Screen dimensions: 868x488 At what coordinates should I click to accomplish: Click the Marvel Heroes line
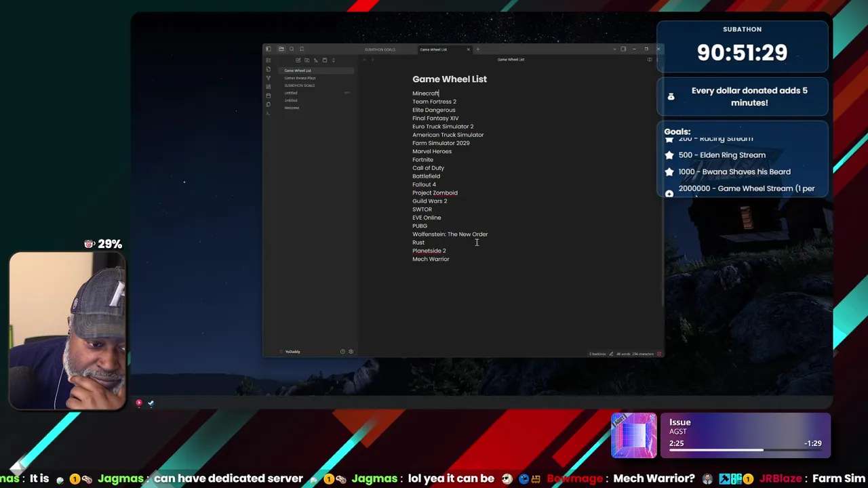(x=432, y=151)
